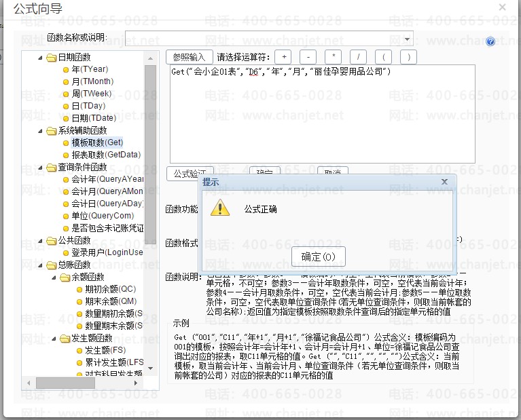Select 日期(TDate) function

94,119
